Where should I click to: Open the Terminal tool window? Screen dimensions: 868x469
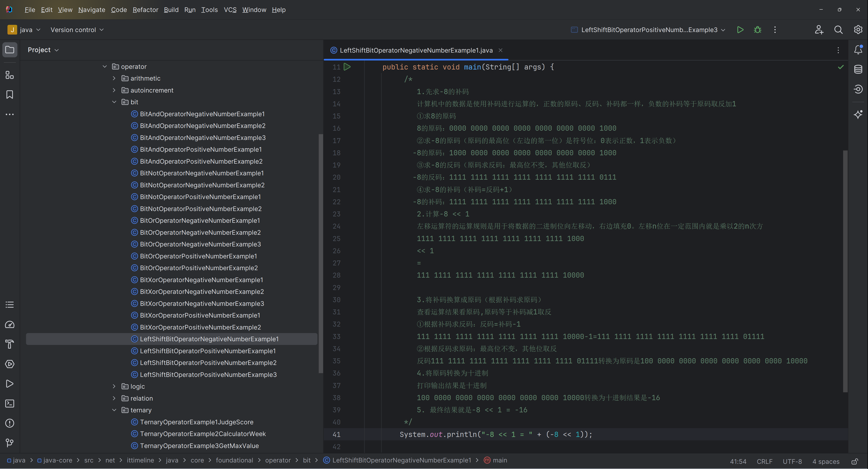pos(10,403)
